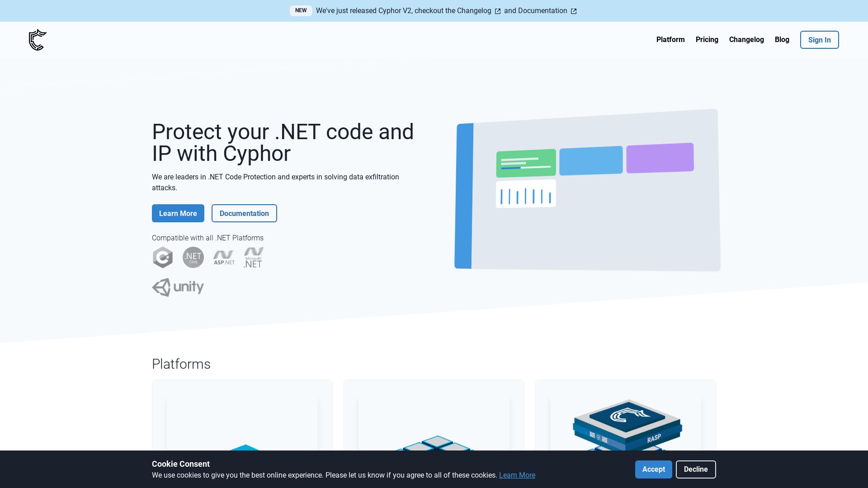
Task: Click 'We are leaders in .NET Code Protection' paragraph
Action: pos(275,182)
